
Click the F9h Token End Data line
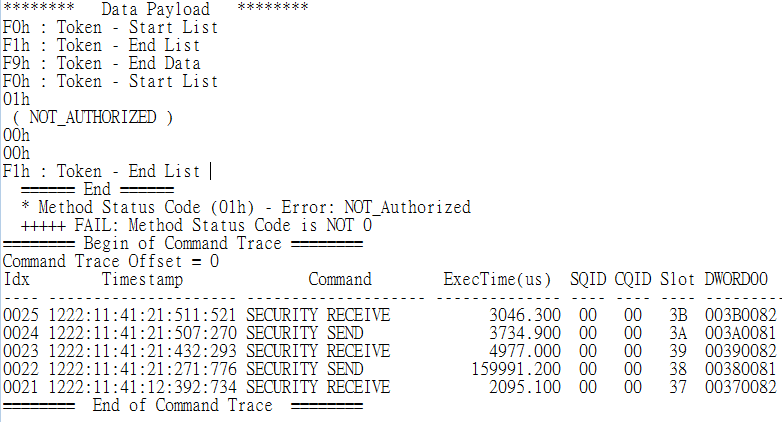click(101, 63)
